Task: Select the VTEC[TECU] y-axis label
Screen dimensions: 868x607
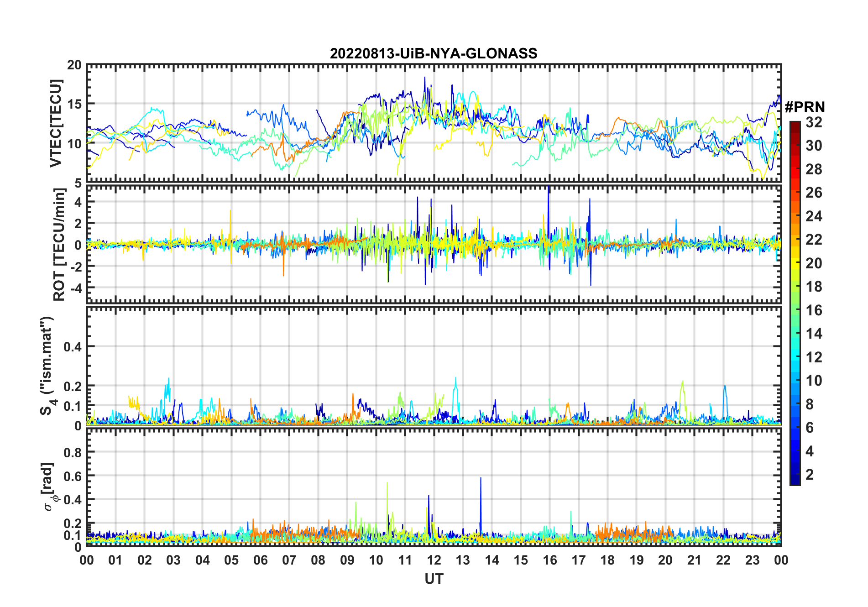Action: [56, 123]
